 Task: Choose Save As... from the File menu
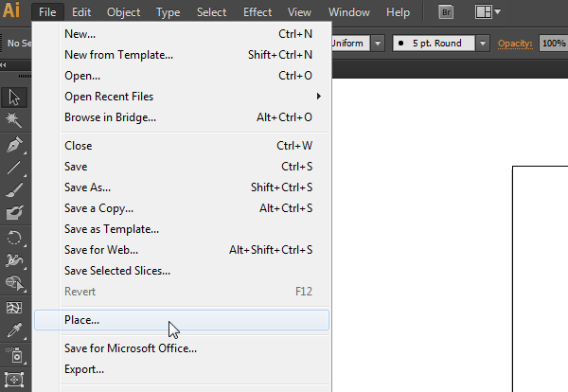point(88,187)
